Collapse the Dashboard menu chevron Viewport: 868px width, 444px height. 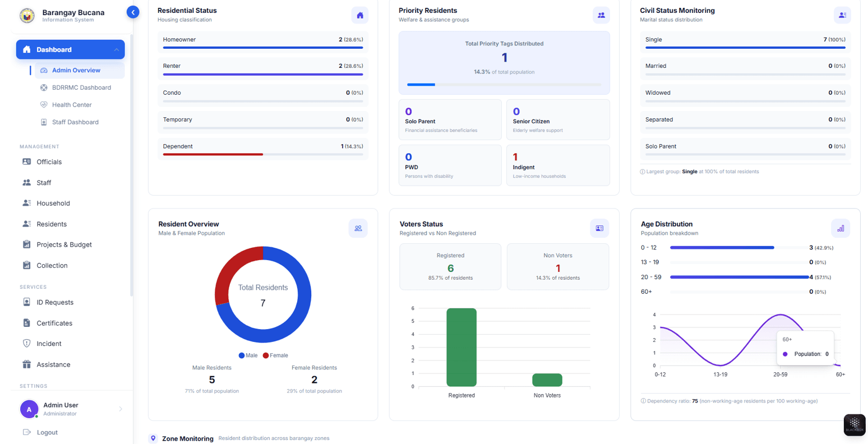[x=116, y=50]
